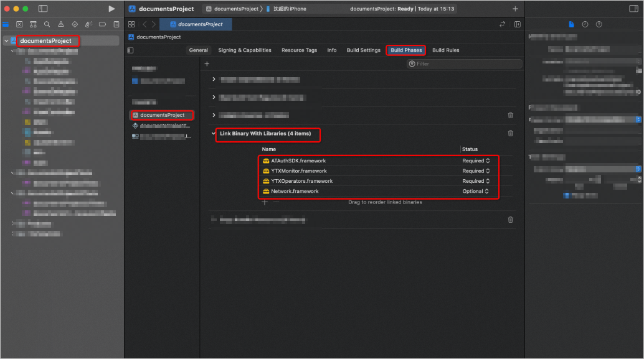Open Resource Tags tab
Image resolution: width=644 pixels, height=359 pixels.
(300, 50)
